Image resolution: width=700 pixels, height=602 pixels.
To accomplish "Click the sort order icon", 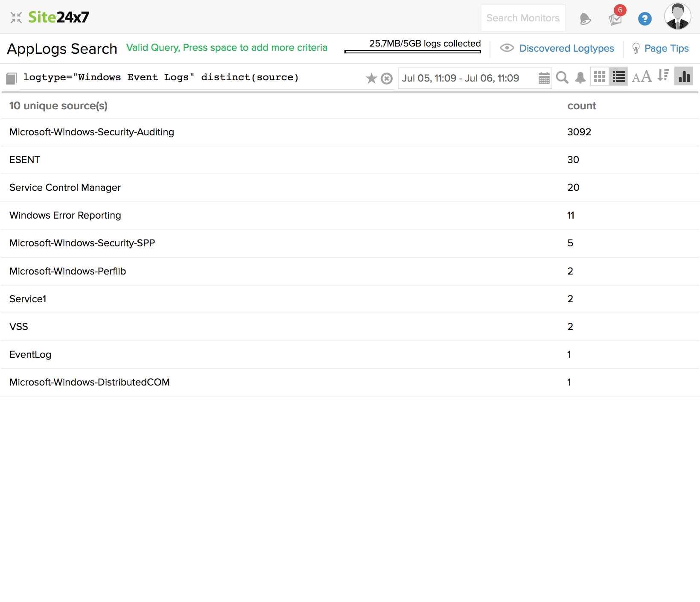I will coord(663,76).
